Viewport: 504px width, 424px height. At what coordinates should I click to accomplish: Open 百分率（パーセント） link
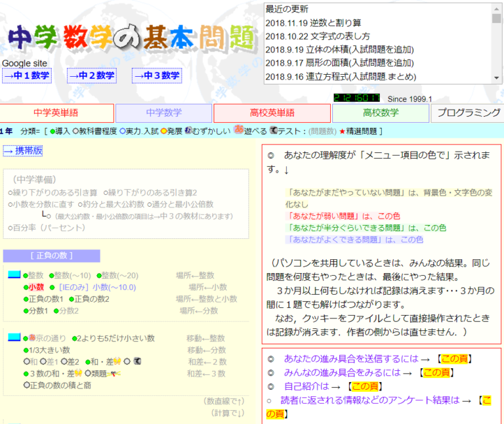point(49,228)
